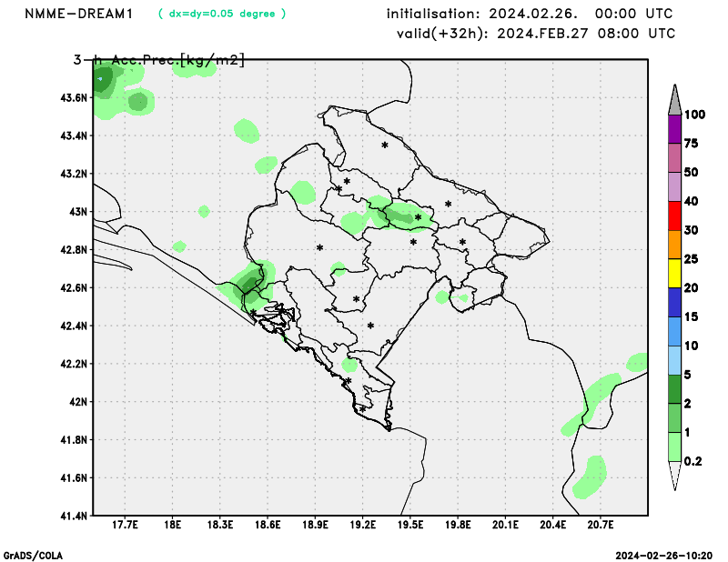Click the colorbar label 50
Image resolution: width=728 pixels, height=562 pixels.
pyautogui.click(x=692, y=173)
